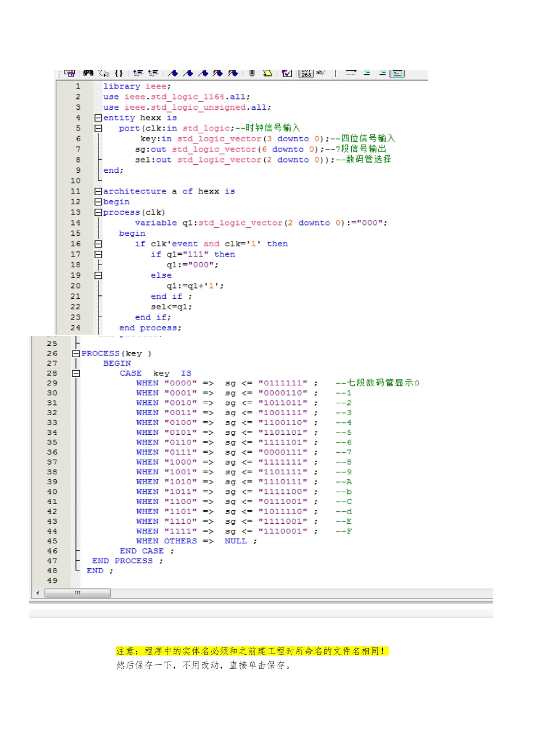The image size is (534, 756).
Task: Click line number 24 in the gutter
Action: 75,328
